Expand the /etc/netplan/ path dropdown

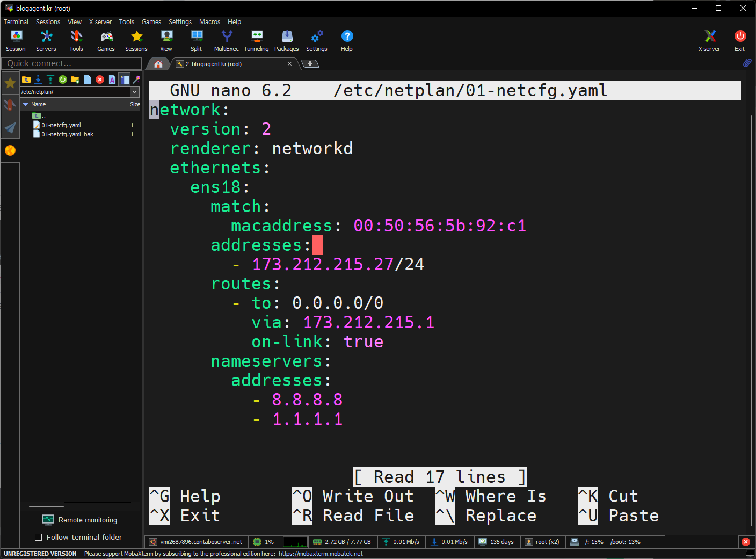(135, 92)
